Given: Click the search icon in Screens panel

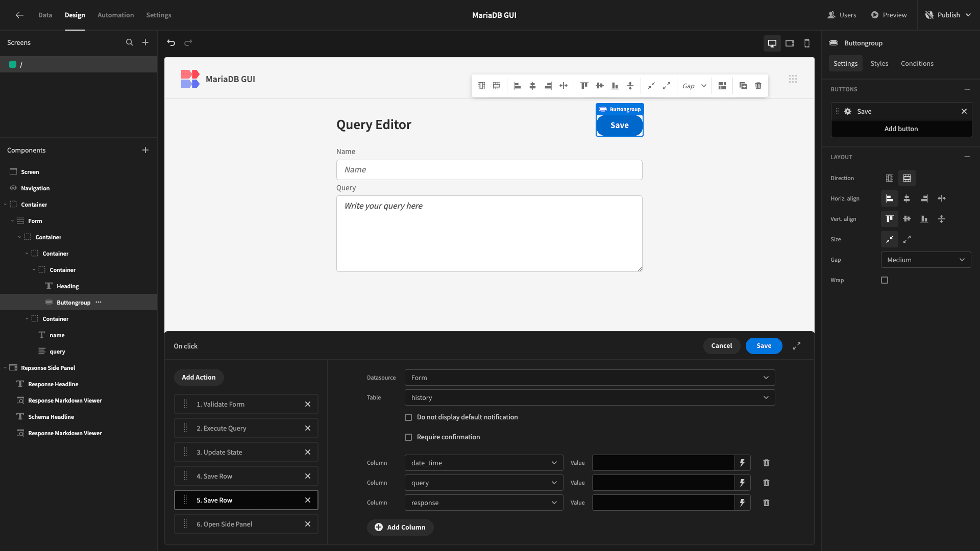Looking at the screenshot, I should [130, 43].
